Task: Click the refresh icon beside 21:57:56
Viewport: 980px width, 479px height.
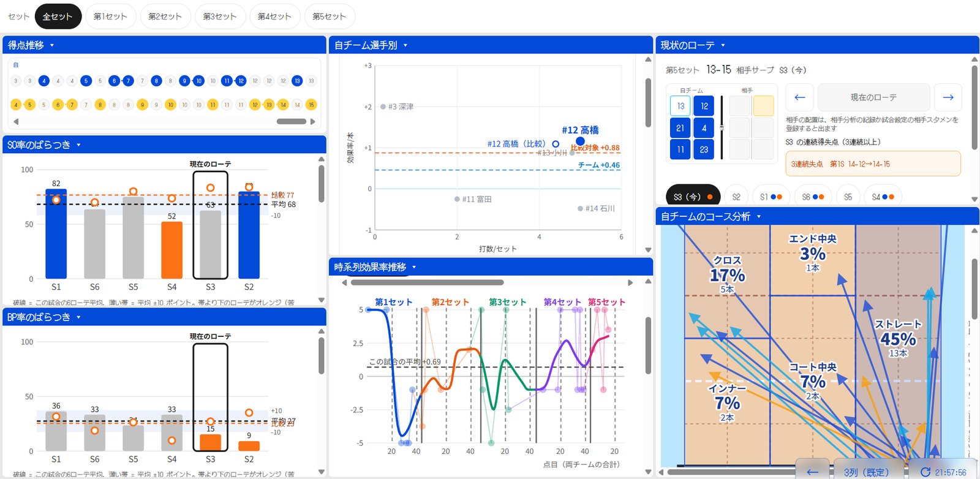Action: pos(925,472)
